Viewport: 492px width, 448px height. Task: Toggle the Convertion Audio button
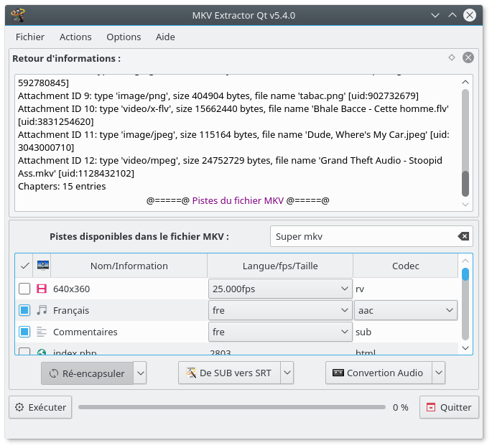click(379, 373)
